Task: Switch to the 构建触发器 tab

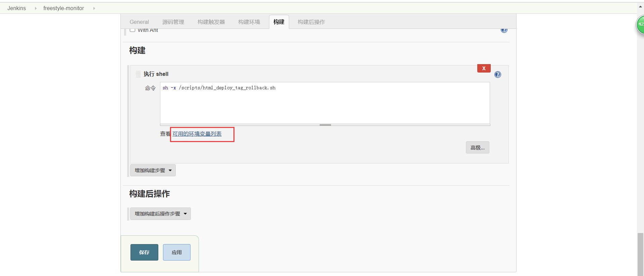Action: click(x=211, y=22)
